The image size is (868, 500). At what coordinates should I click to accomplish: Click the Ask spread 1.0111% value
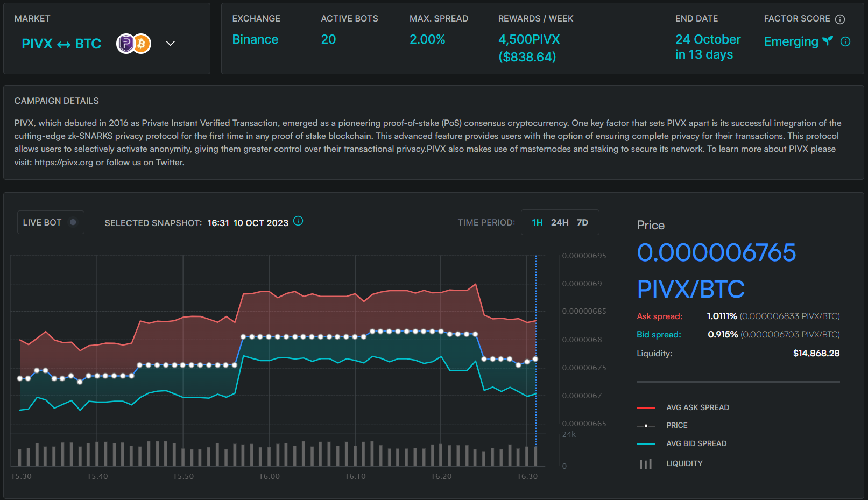pyautogui.click(x=722, y=316)
